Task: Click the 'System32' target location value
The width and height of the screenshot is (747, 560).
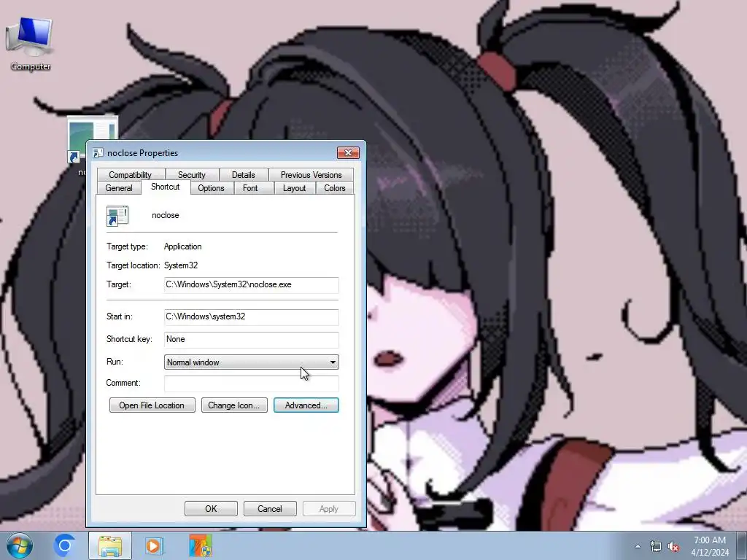Action: tap(181, 265)
